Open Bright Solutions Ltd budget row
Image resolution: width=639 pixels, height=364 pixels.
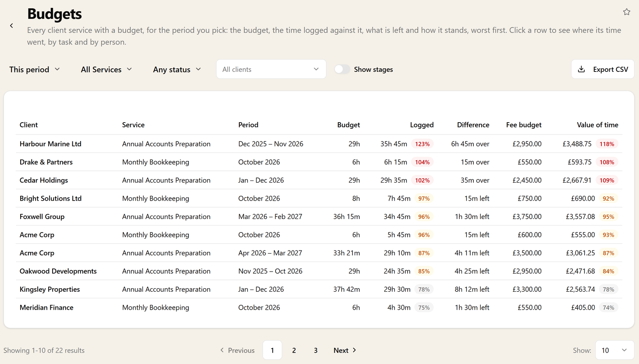(319, 198)
